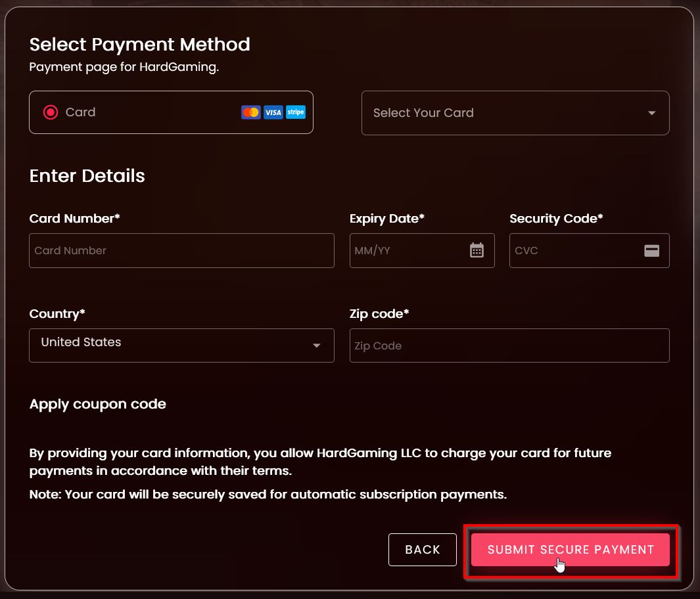Click the Visa logo icon
This screenshot has height=599, width=700.
tap(273, 112)
